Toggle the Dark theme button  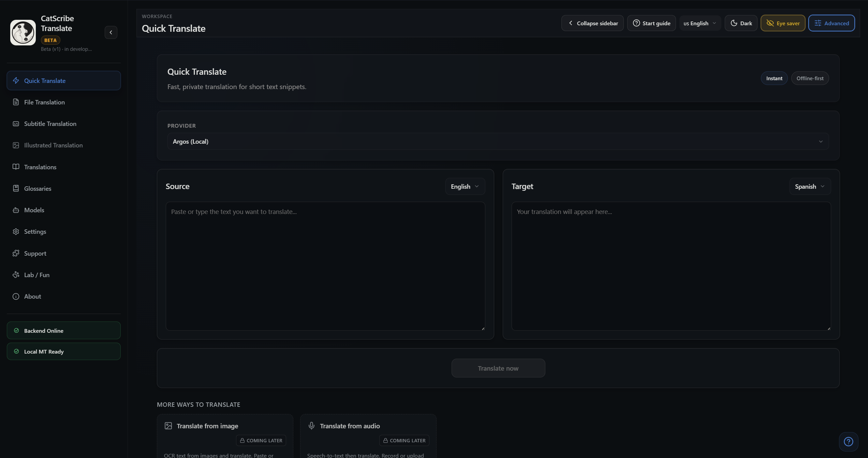741,23
